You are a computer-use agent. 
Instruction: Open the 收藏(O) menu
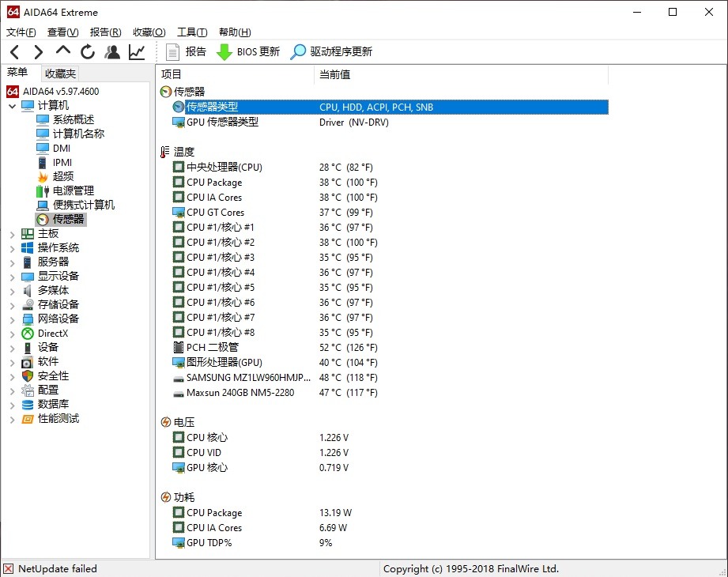tap(149, 32)
